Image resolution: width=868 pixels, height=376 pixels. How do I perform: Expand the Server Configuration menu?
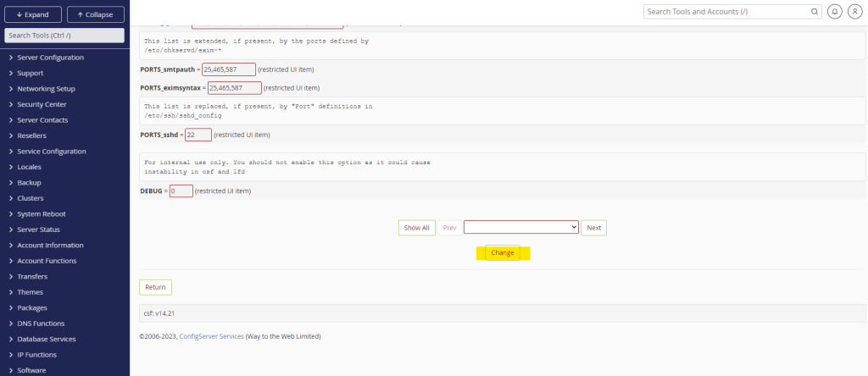(x=50, y=58)
